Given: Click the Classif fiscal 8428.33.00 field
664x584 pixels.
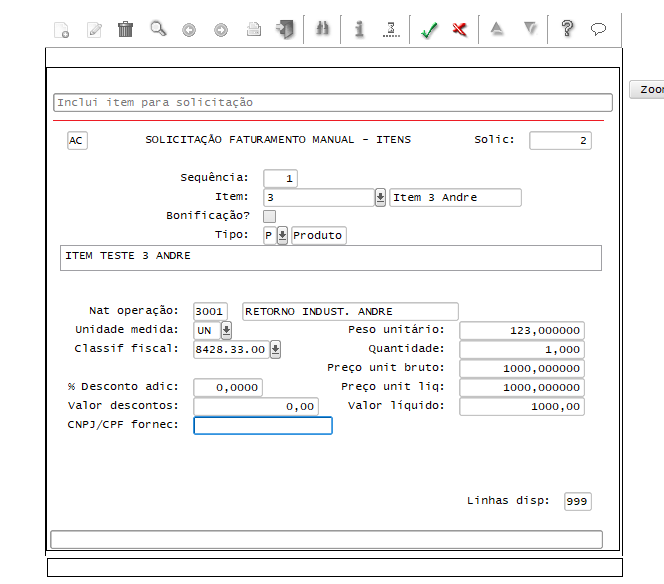Looking at the screenshot, I should (x=231, y=349).
